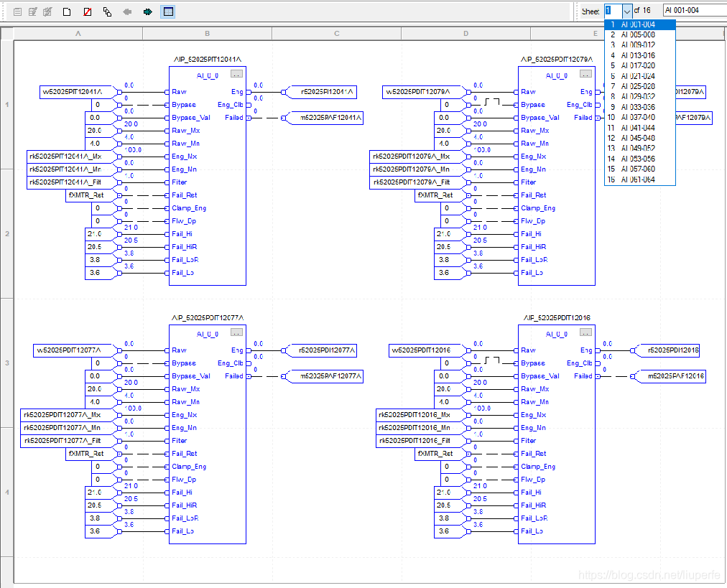Click the Copy blocks toolbar icon

click(x=108, y=11)
